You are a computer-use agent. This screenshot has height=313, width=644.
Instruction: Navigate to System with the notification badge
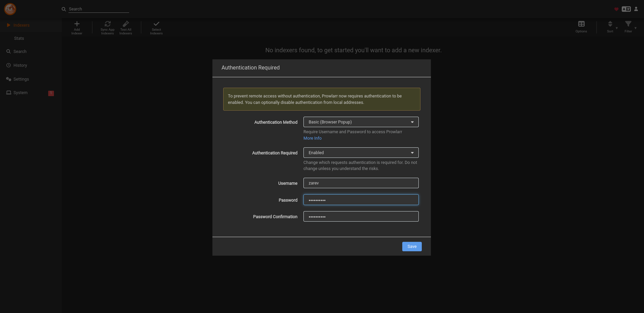pos(21,92)
